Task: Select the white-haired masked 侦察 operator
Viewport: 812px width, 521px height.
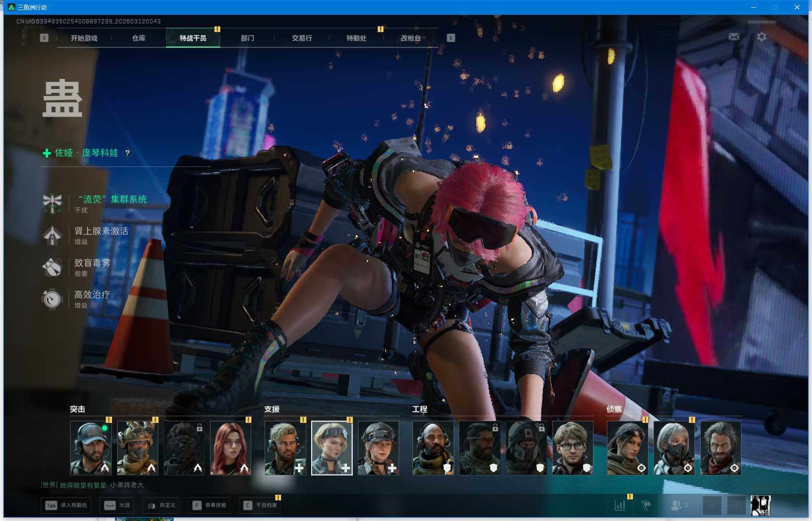Action: pos(674,448)
